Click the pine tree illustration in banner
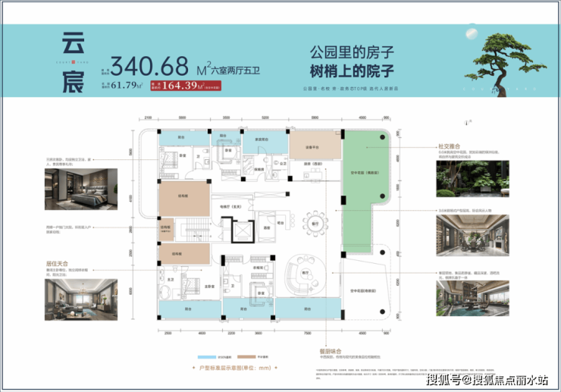561x392 pixels. pos(505,64)
